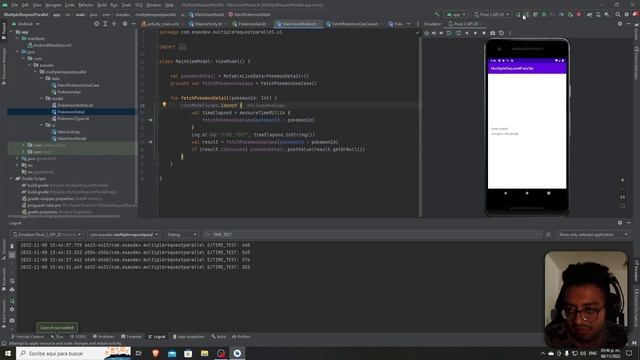The image size is (640, 360).
Task: Open the Logcat Debug log level dropdown
Action: coord(182,235)
